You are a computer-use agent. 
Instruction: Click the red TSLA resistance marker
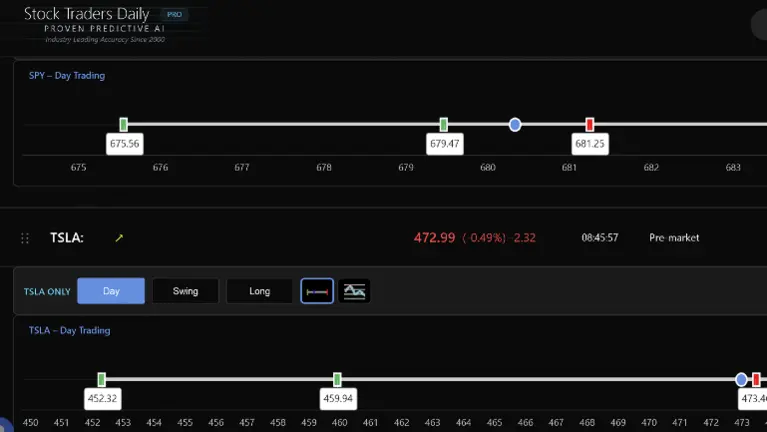[757, 380]
